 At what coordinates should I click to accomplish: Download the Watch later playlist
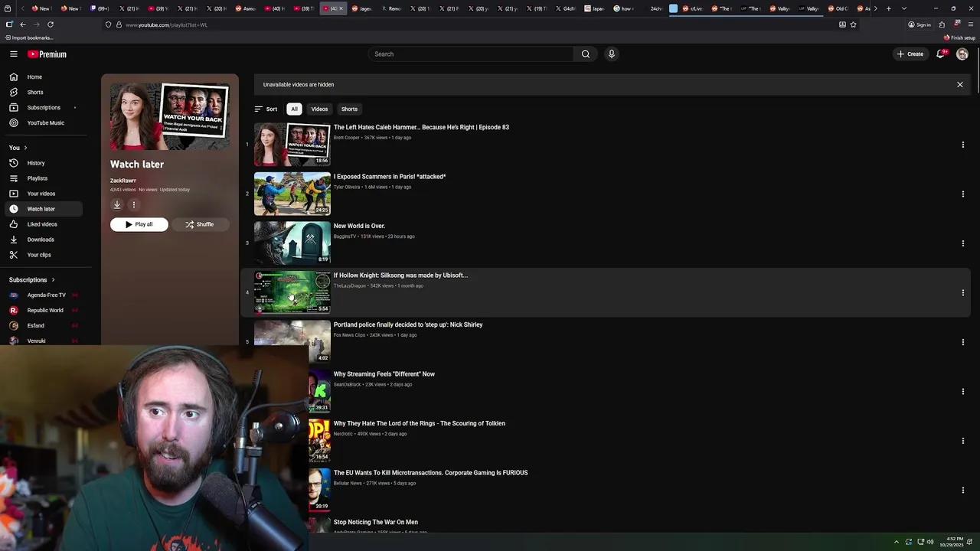pyautogui.click(x=117, y=204)
